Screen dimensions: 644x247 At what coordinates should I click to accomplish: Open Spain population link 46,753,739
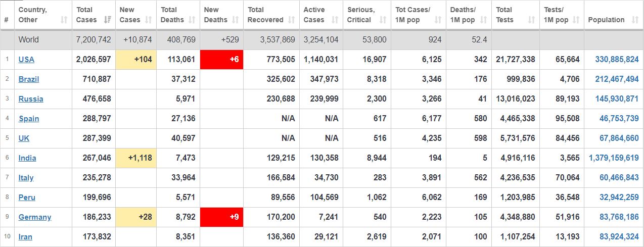619,118
